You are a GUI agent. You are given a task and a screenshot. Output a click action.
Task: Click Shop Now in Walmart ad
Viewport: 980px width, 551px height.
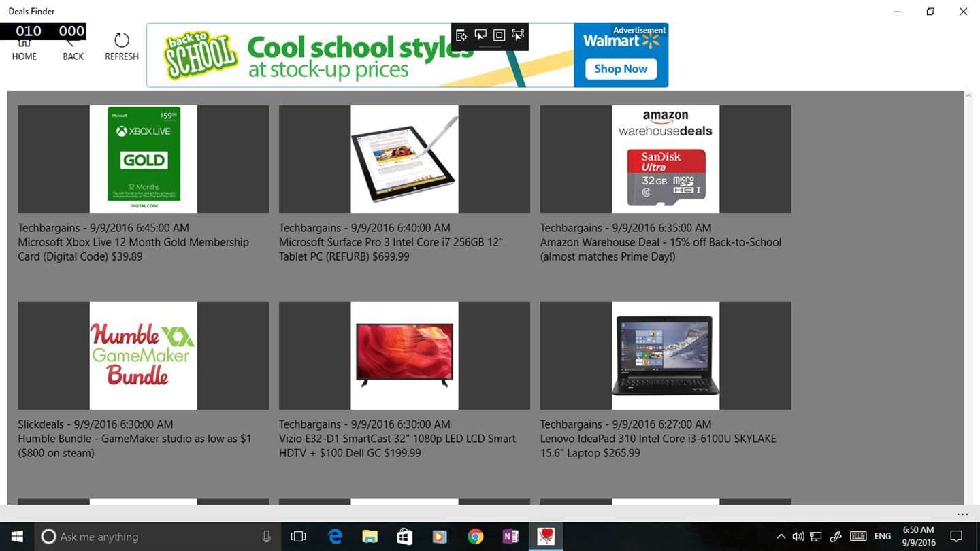[x=620, y=69]
